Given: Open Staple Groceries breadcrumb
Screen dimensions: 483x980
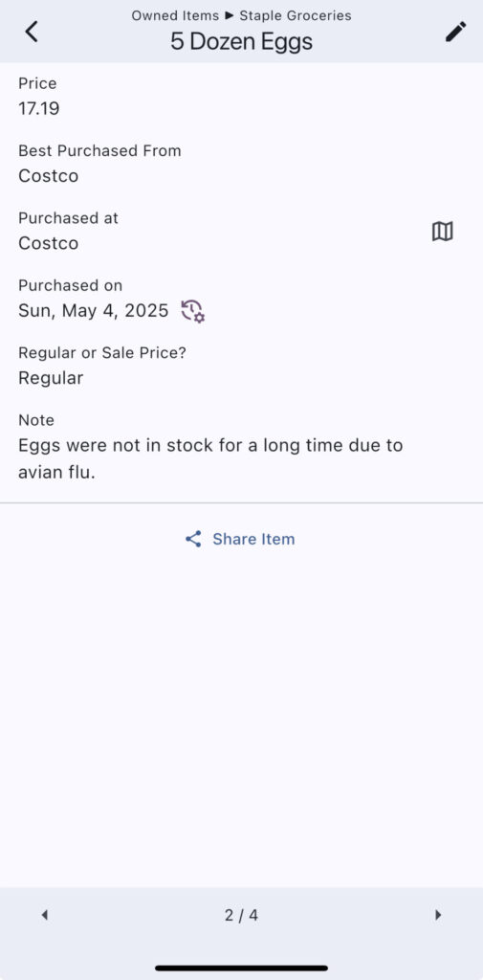Looking at the screenshot, I should tap(296, 15).
